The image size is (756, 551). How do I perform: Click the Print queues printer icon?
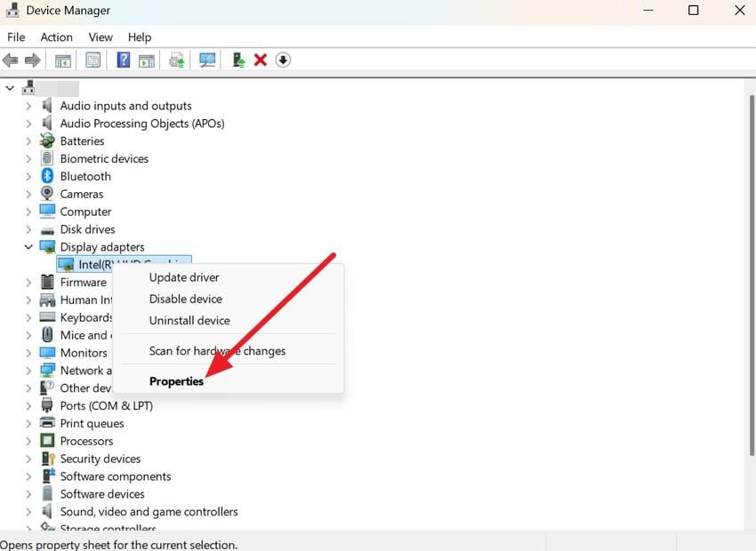pyautogui.click(x=47, y=423)
